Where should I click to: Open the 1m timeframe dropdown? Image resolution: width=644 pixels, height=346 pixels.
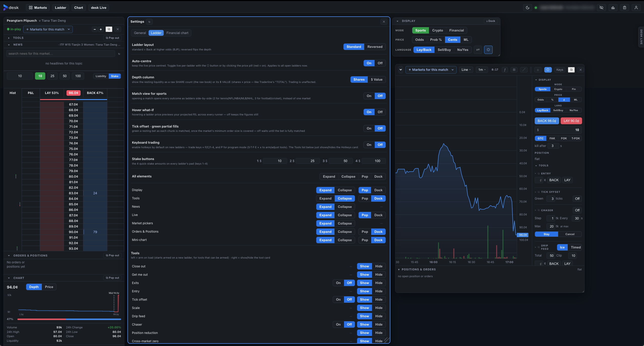(482, 70)
